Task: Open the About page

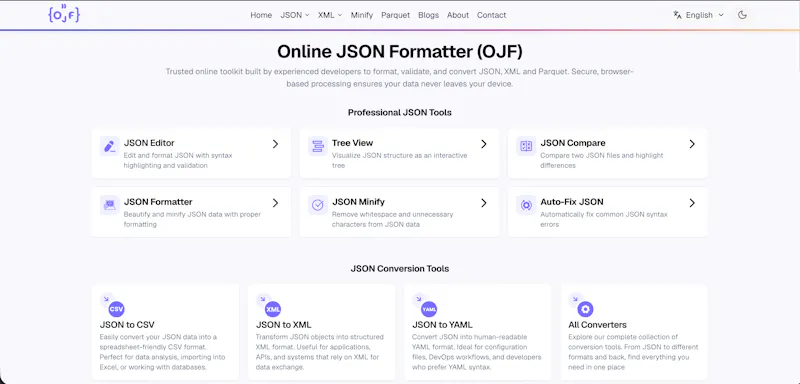Action: [x=458, y=15]
